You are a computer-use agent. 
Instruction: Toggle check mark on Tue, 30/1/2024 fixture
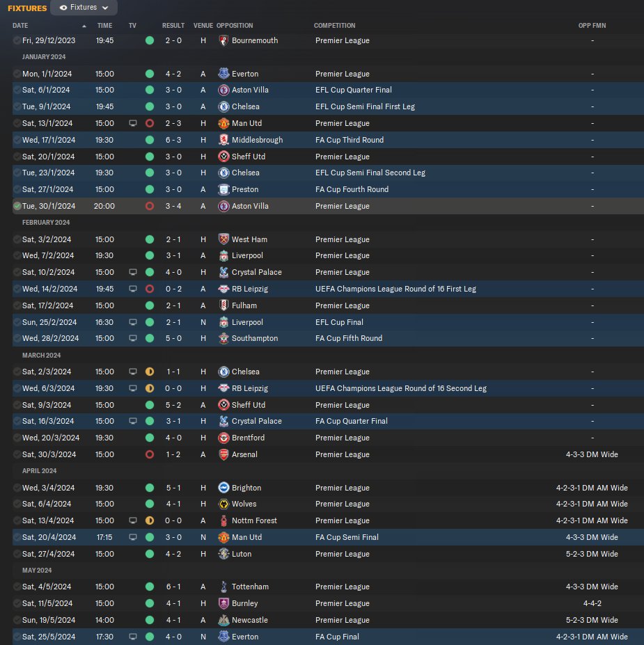[x=17, y=206]
